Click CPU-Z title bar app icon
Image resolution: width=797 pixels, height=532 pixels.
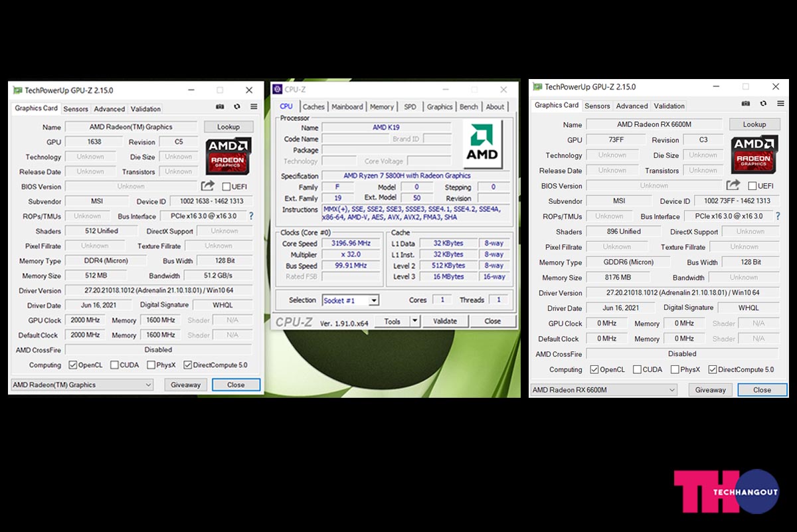[278, 90]
